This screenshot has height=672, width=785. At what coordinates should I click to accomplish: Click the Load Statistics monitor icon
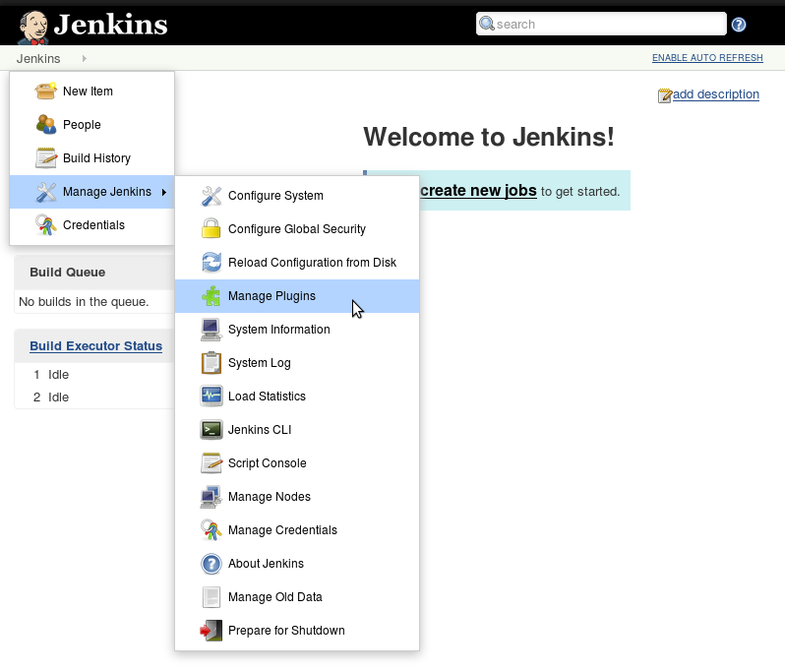[211, 397]
